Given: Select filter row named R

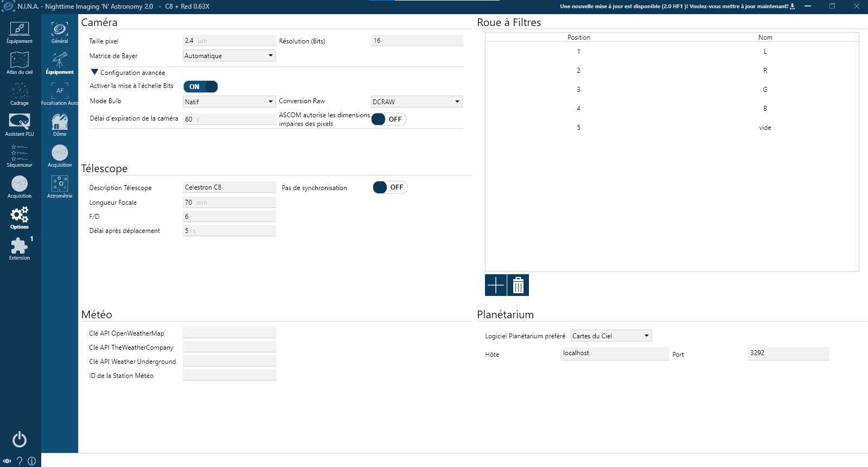Looking at the screenshot, I should pos(672,71).
